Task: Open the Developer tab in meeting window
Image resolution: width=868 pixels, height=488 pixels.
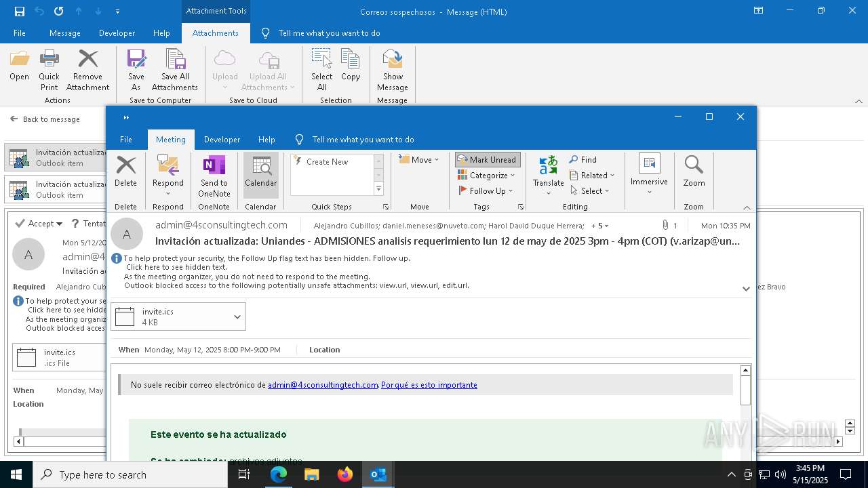Action: pos(222,140)
